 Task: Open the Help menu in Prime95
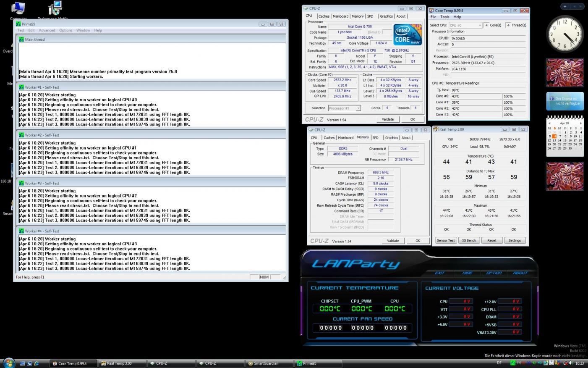[x=98, y=30]
